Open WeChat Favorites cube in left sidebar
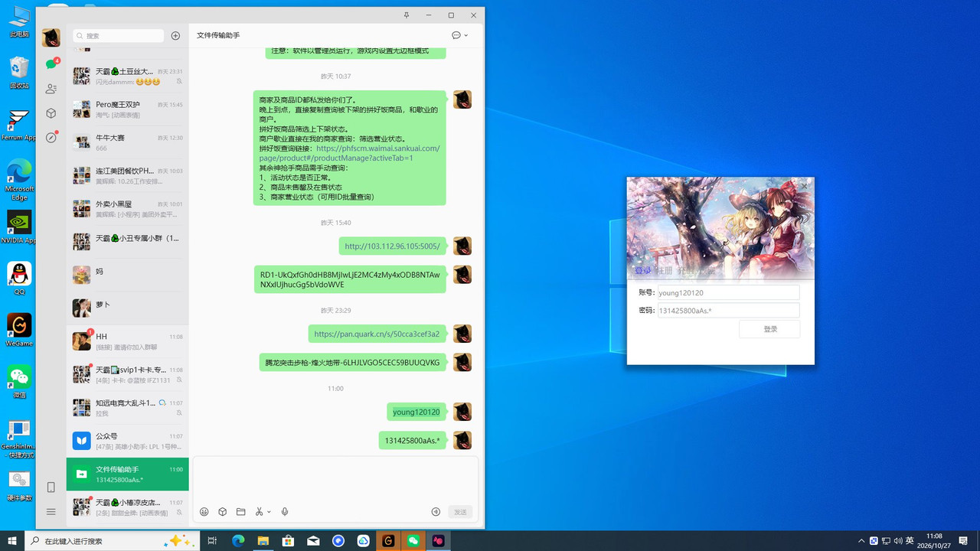Image resolution: width=980 pixels, height=551 pixels. [51, 113]
